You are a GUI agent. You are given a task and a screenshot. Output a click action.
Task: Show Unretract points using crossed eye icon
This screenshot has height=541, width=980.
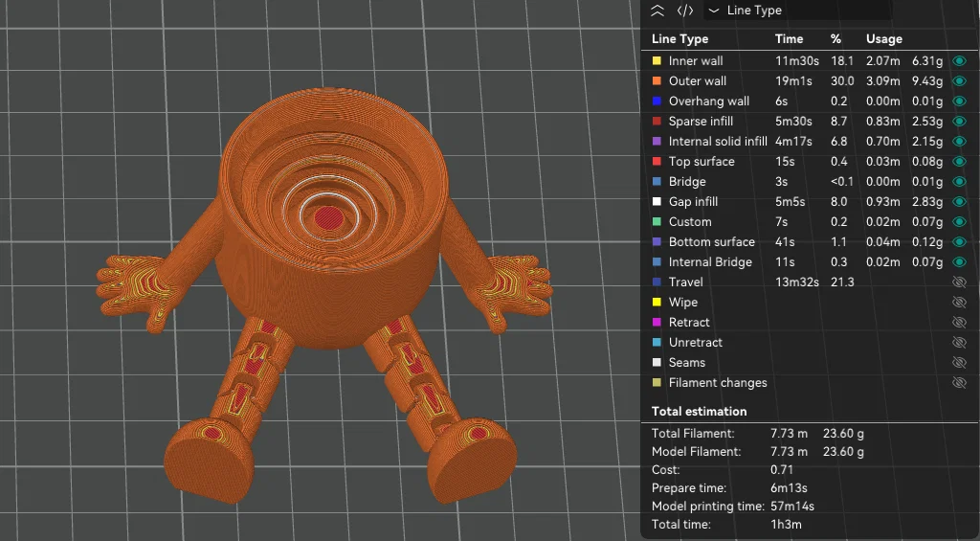[x=959, y=342]
